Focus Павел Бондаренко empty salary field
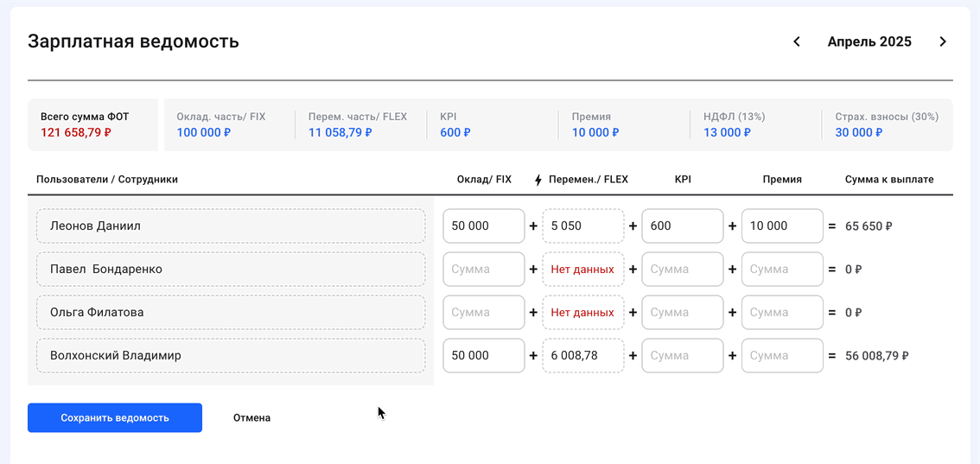The width and height of the screenshot is (980, 464). point(483,269)
